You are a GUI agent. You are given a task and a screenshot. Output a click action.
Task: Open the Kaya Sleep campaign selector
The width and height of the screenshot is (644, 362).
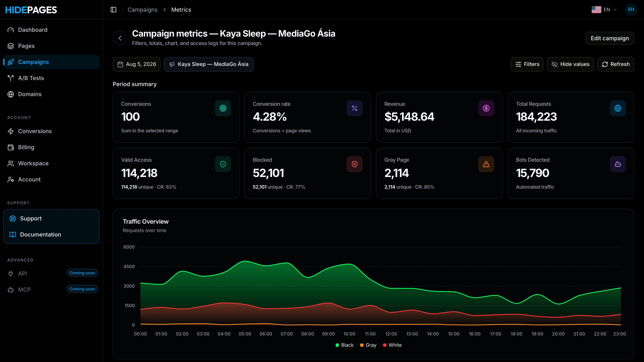(x=209, y=64)
